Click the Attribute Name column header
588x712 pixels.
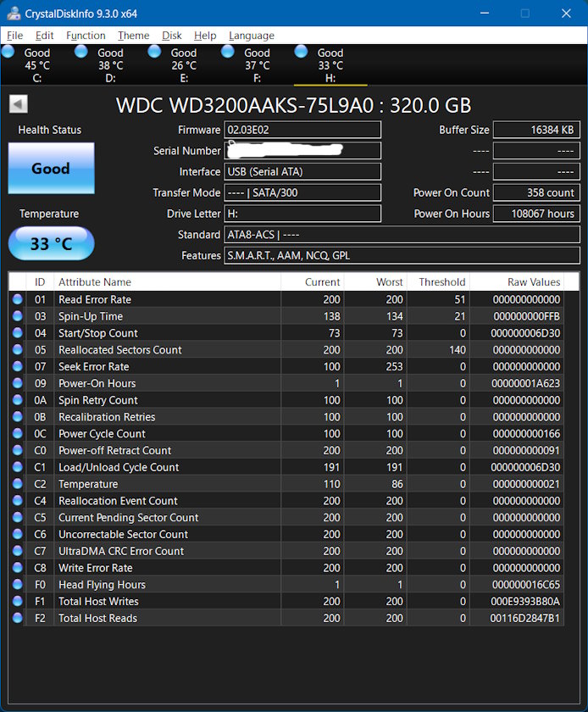tap(167, 282)
